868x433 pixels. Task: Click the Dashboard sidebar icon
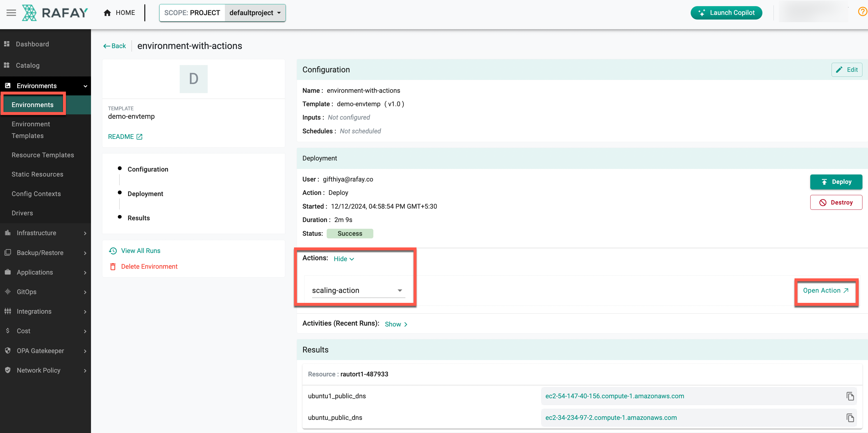tap(7, 44)
